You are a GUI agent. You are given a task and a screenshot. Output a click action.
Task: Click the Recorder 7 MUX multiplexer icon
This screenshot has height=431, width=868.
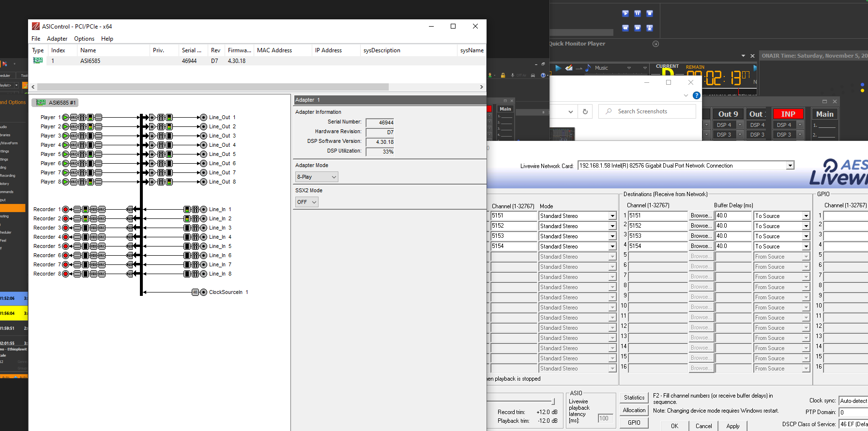[x=129, y=264]
